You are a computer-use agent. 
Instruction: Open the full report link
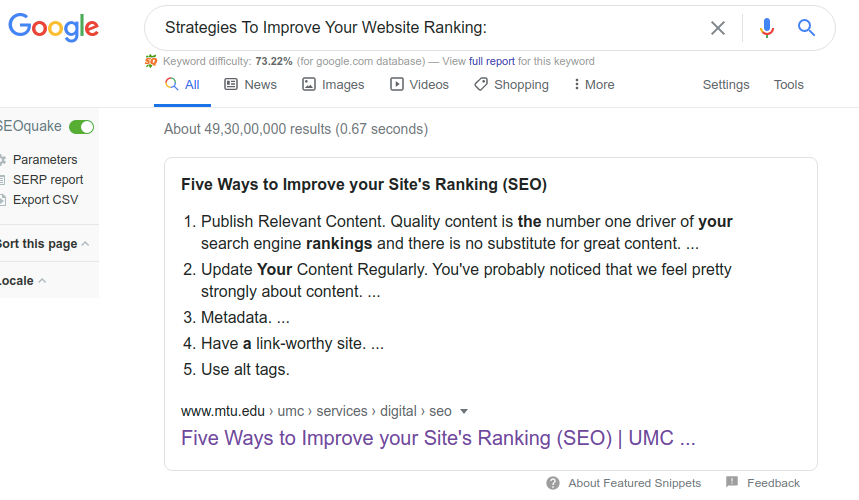[491, 61]
